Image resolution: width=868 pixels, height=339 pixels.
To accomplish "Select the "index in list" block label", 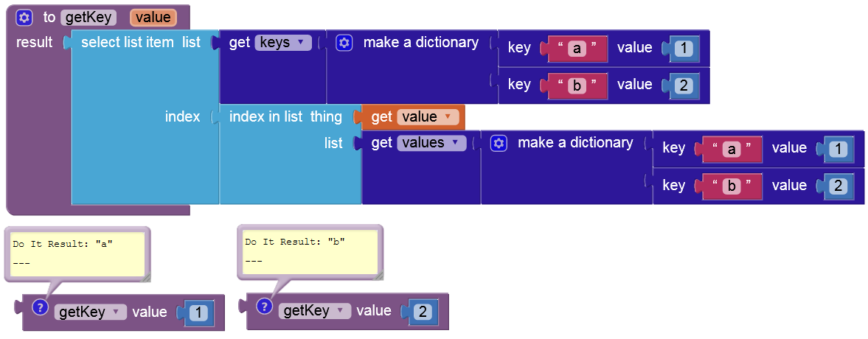I will click(x=265, y=116).
